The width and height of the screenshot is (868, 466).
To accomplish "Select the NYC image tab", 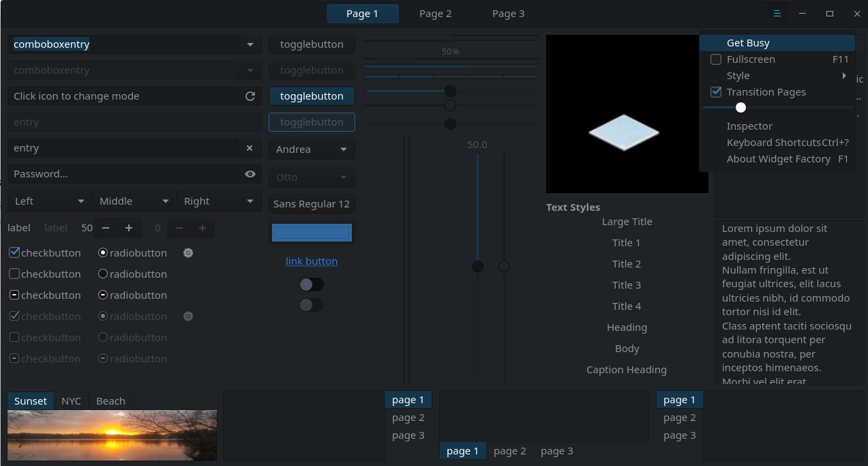I will (71, 401).
